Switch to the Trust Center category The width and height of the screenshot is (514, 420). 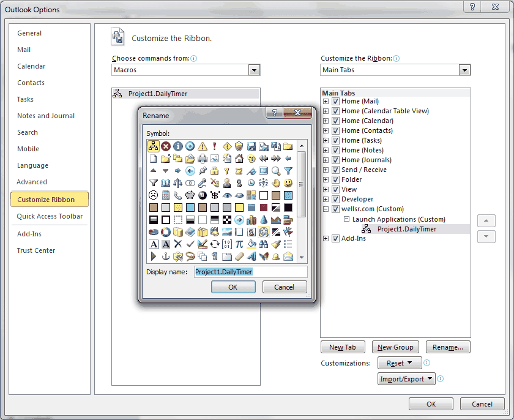(x=36, y=250)
